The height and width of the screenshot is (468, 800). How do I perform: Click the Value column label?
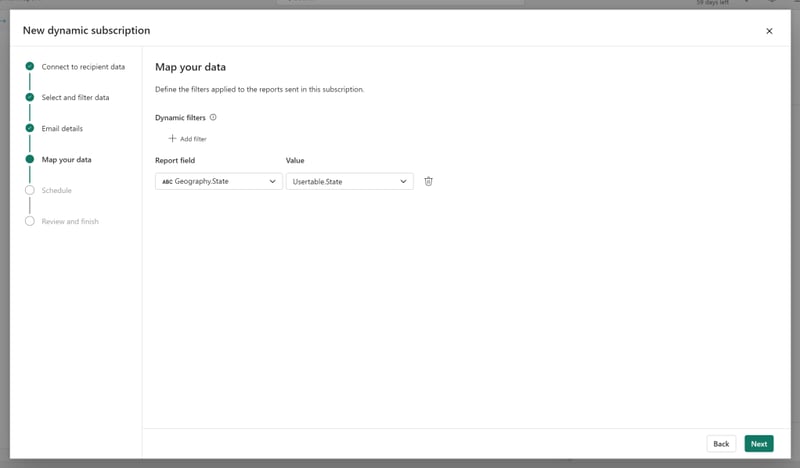coord(295,160)
